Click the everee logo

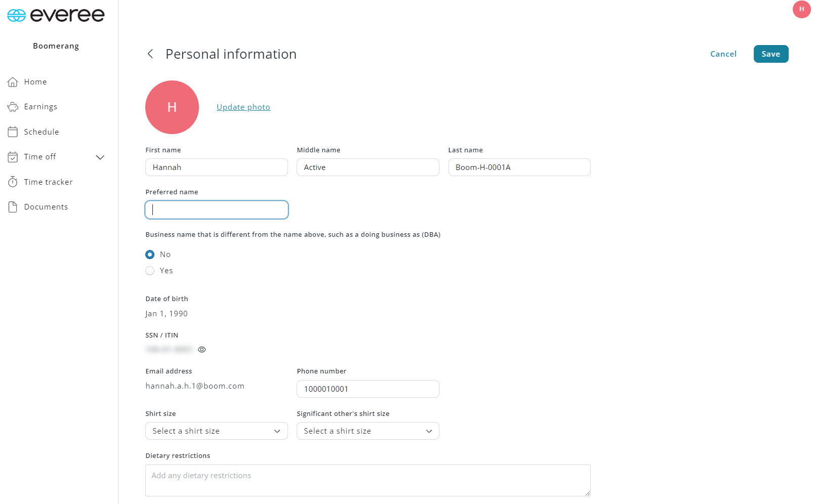(56, 15)
